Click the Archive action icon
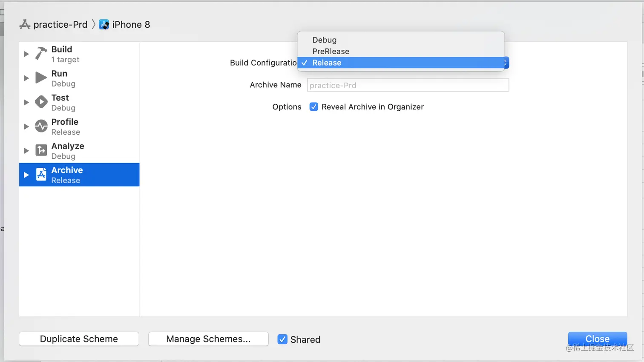Viewport: 644px width, 362px height. click(x=41, y=175)
